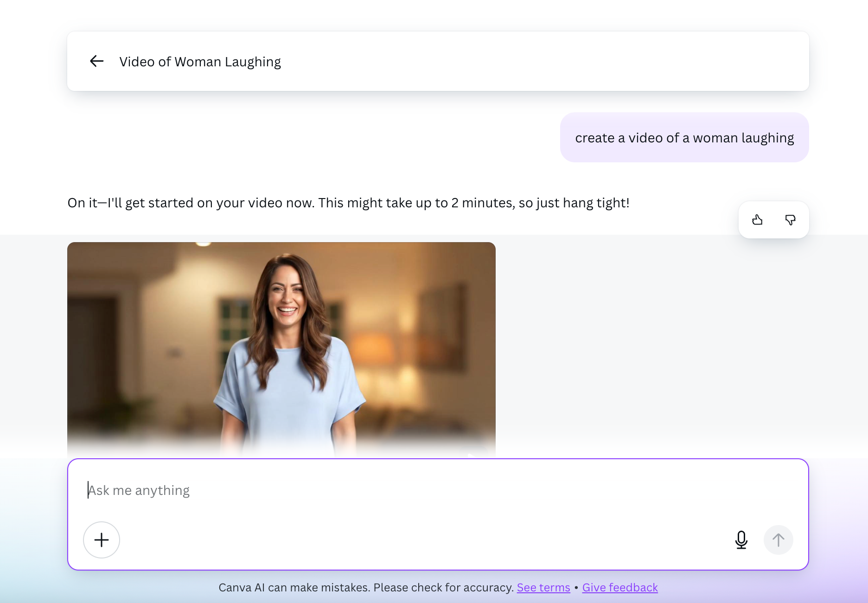The width and height of the screenshot is (868, 603).
Task: Give the response a thumbs down
Action: (x=791, y=220)
